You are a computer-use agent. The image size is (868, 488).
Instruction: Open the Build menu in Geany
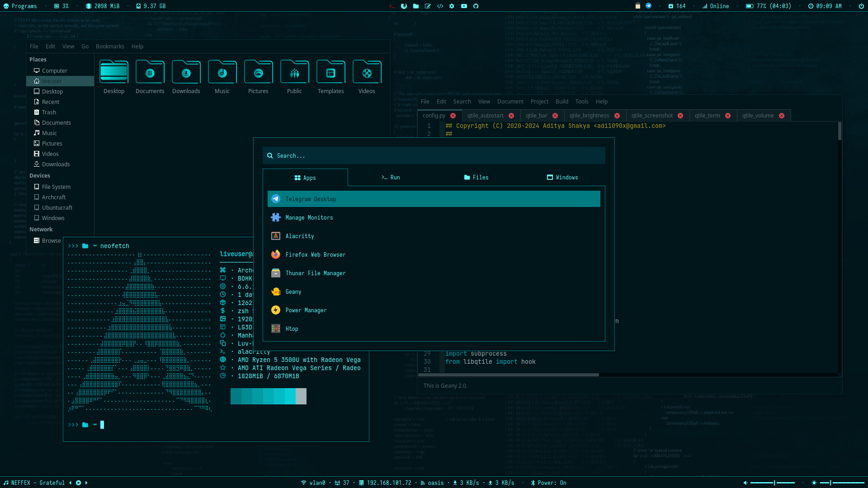561,102
